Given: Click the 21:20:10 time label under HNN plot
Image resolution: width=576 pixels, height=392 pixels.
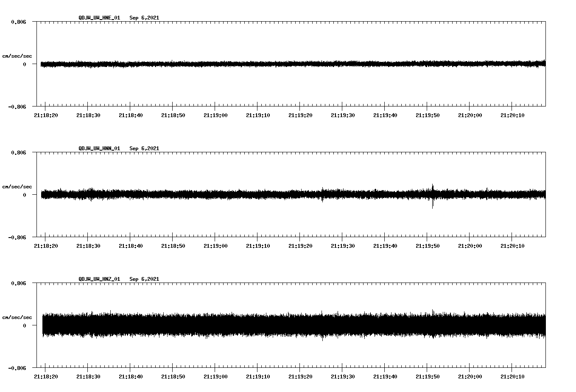Looking at the screenshot, I should pyautogui.click(x=512, y=246).
